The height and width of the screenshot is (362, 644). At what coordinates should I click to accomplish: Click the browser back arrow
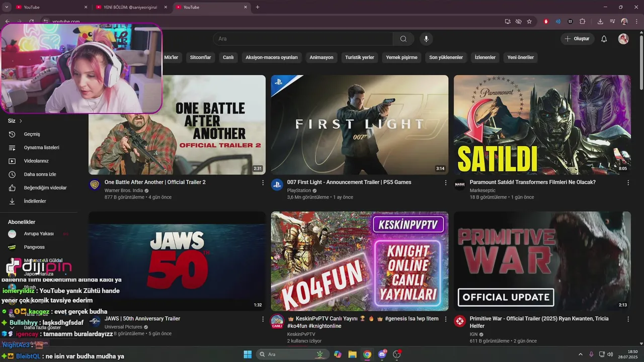point(7,22)
